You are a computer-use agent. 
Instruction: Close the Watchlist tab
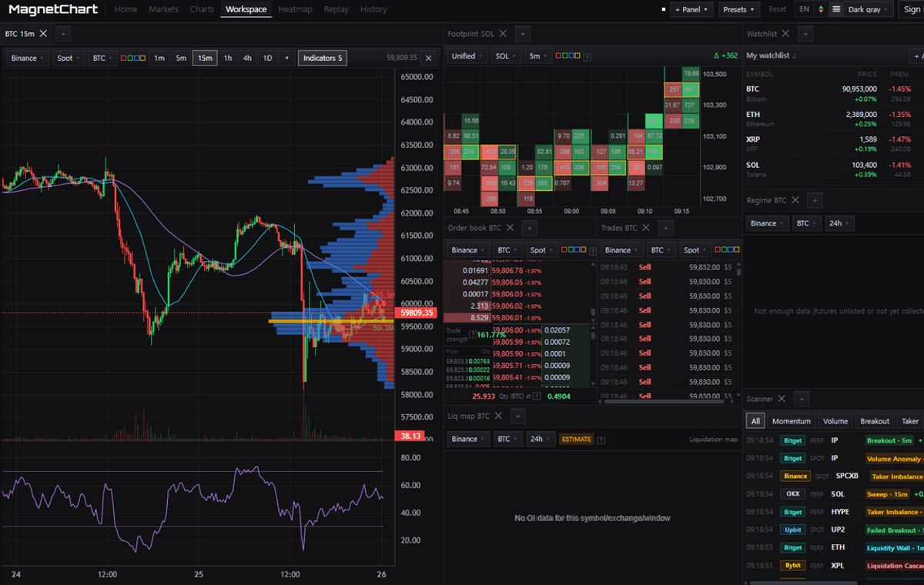coord(785,34)
